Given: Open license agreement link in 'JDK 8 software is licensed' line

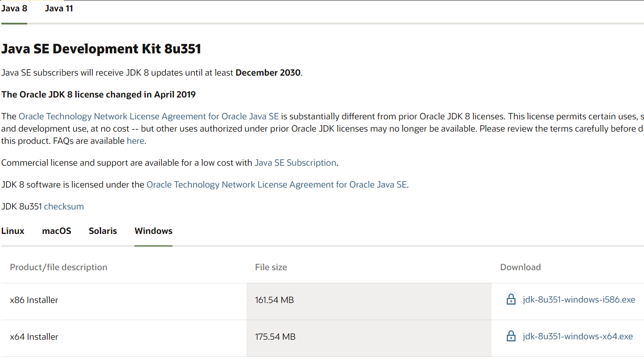Looking at the screenshot, I should point(277,185).
